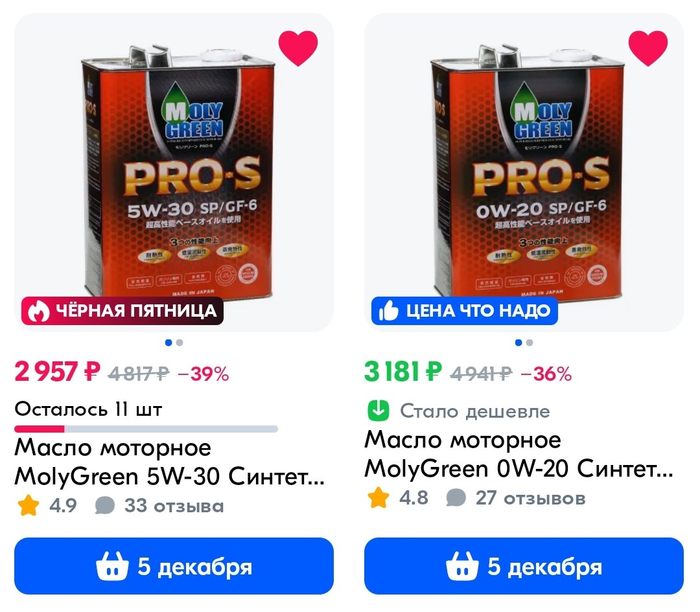
Task: Toggle the favorite heart on the 0W-20 oil
Action: (x=647, y=48)
